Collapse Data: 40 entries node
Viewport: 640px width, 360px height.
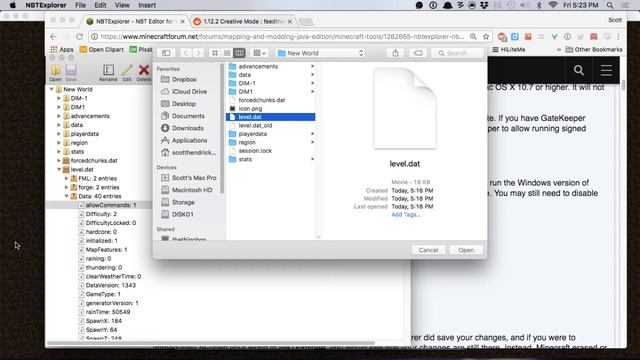(x=67, y=196)
